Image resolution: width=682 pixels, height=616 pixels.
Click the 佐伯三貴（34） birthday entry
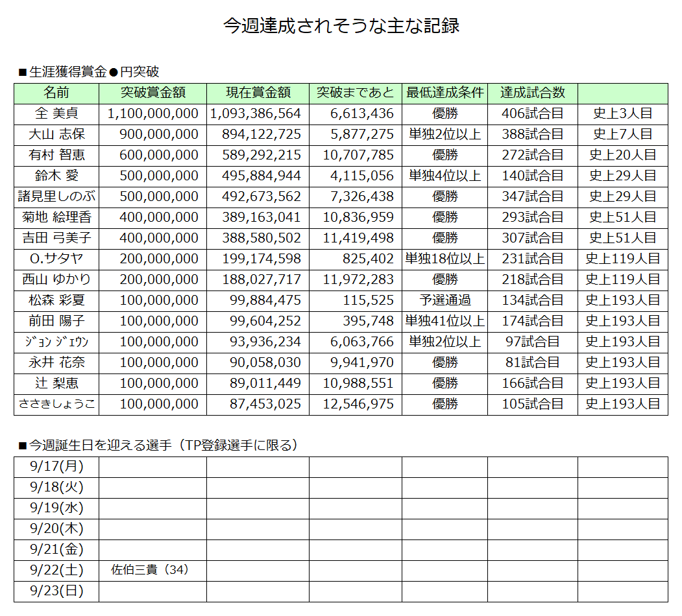click(x=149, y=571)
